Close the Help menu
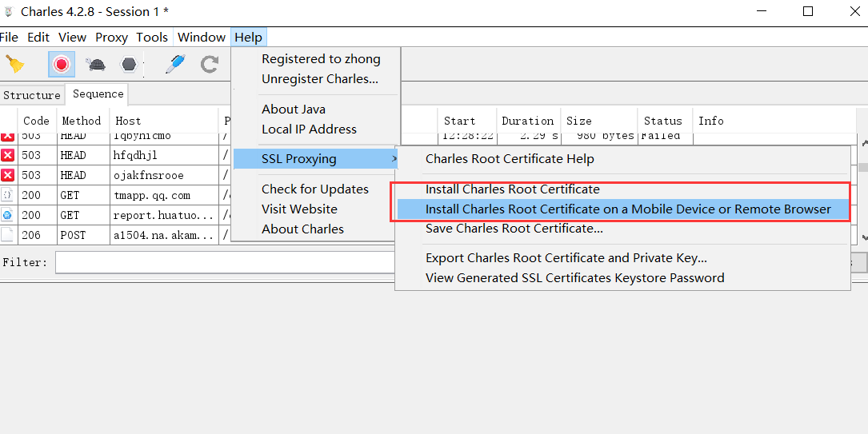This screenshot has height=434, width=868. coord(249,38)
